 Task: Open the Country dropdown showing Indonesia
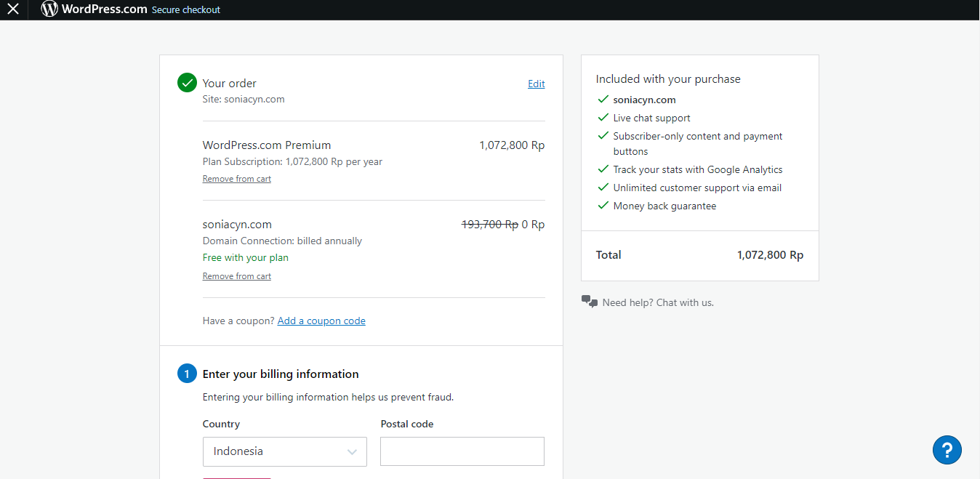click(x=285, y=451)
